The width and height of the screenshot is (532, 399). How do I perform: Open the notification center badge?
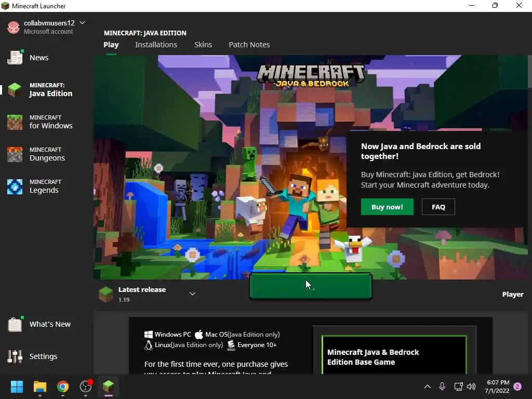pos(517,387)
